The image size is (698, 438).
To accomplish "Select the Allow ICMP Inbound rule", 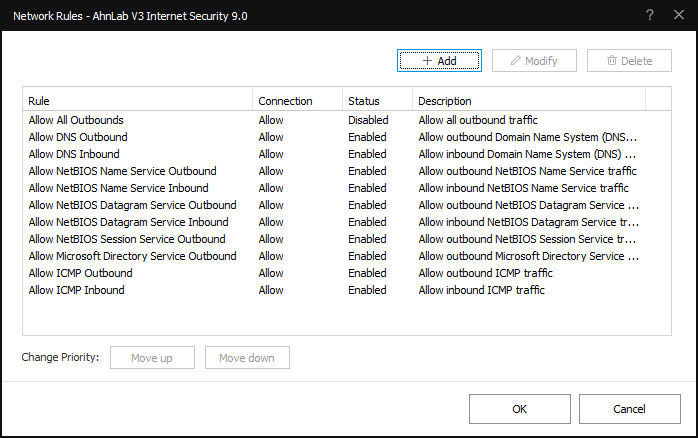I will (347, 290).
